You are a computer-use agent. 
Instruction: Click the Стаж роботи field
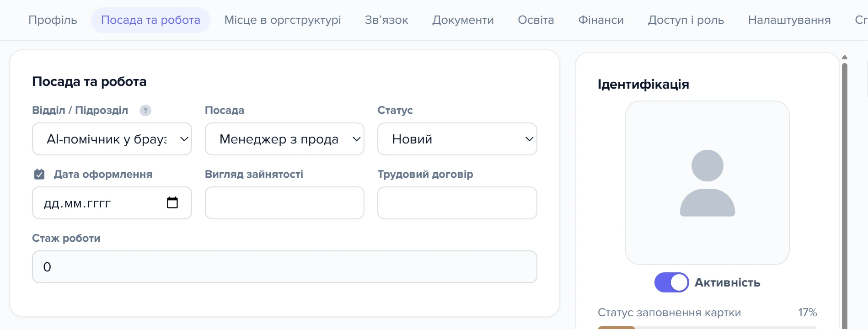(284, 267)
